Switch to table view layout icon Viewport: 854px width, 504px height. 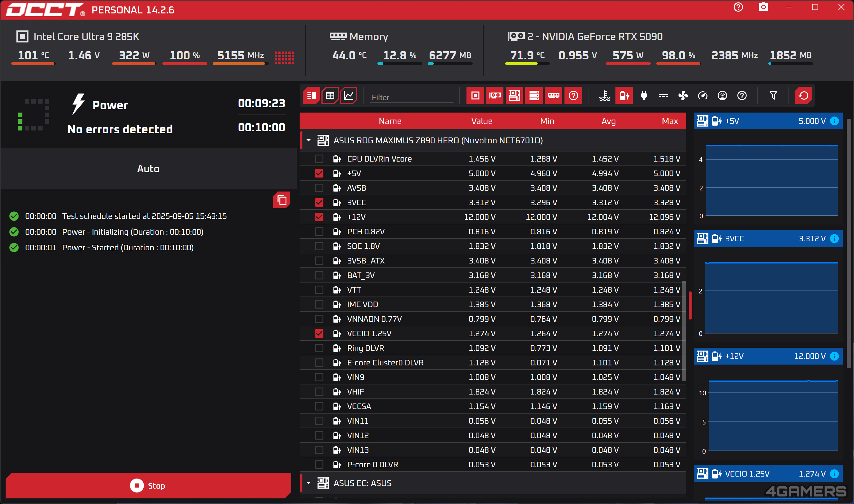click(330, 95)
